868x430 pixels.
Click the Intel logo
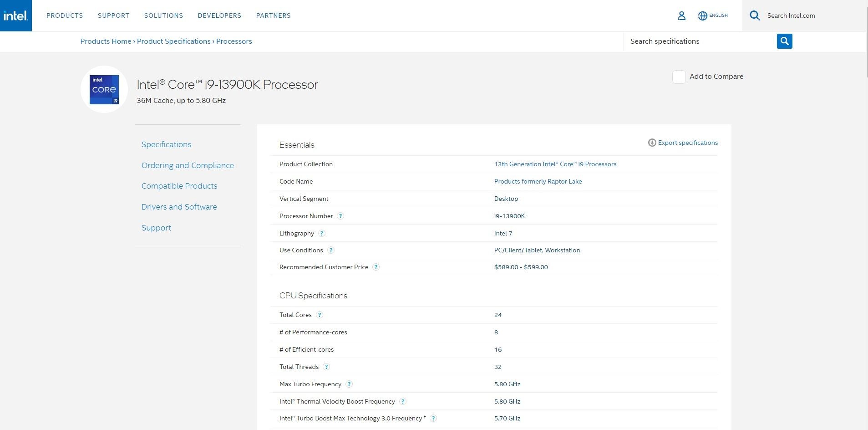point(16,15)
